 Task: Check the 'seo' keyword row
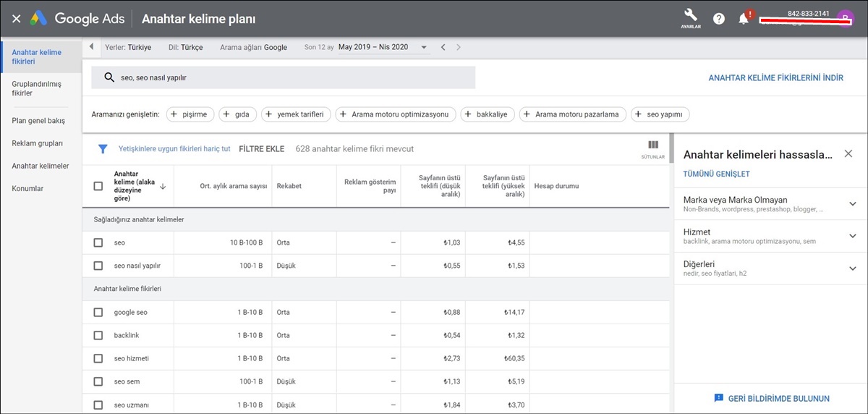[x=98, y=242]
